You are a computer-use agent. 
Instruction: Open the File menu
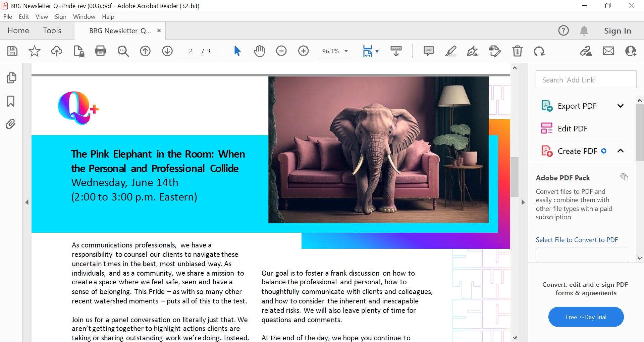click(8, 17)
